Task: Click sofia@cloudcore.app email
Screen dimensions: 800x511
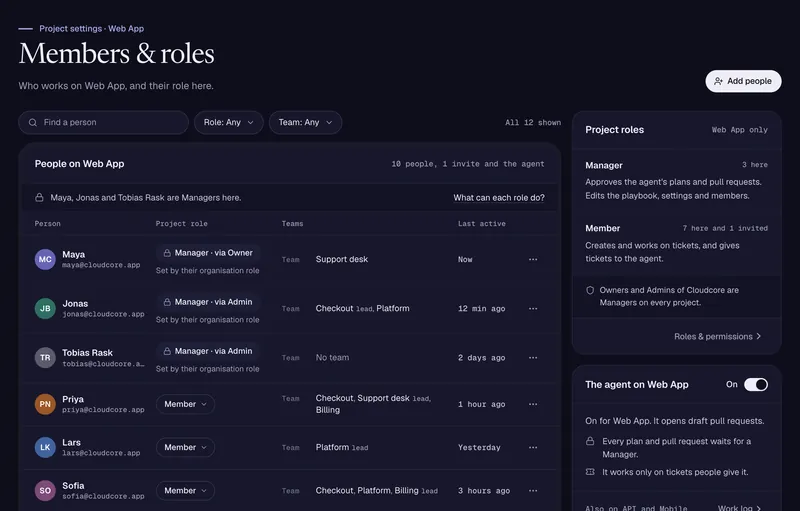Action: 103,496
